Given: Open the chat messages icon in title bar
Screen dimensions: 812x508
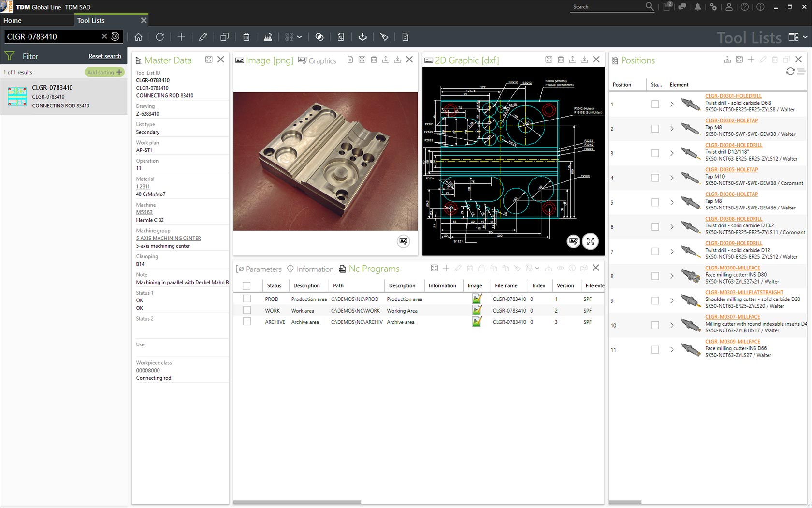Looking at the screenshot, I should point(682,7).
